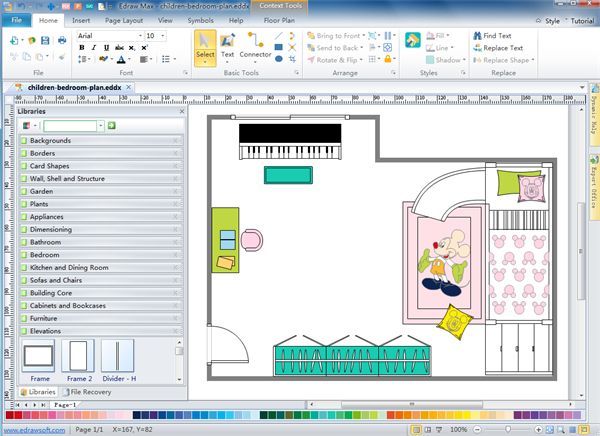Apply Underline formatting
The width and height of the screenshot is (600, 436).
pos(106,47)
